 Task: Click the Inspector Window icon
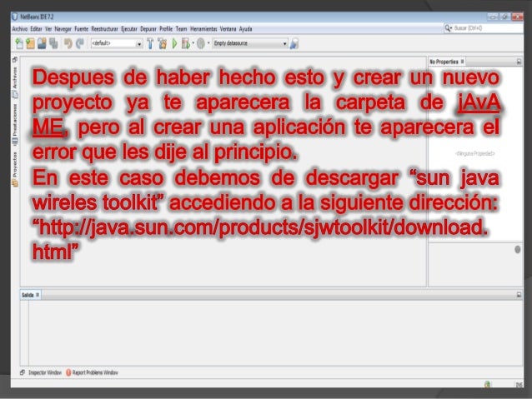tap(23, 372)
